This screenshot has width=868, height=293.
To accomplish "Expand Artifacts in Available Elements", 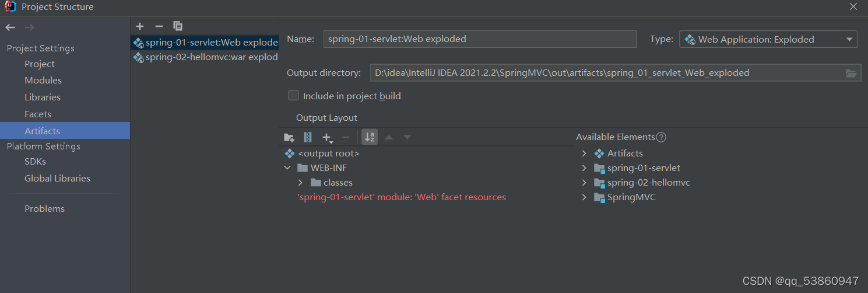I will click(x=584, y=154).
